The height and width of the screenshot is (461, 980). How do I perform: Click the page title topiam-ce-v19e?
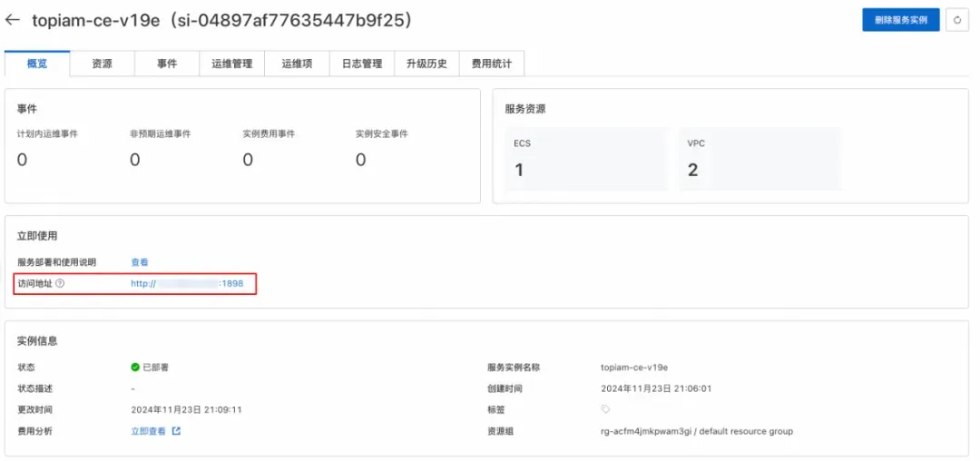222,21
